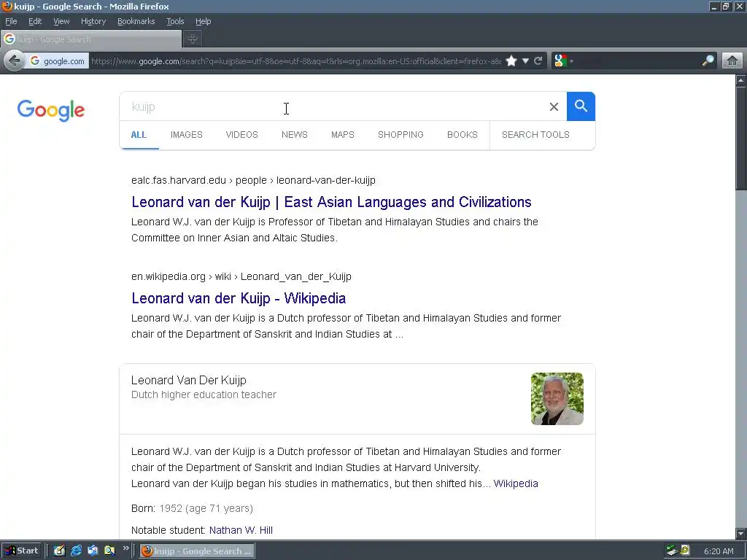747x560 pixels.
Task: Select the ALL results tab
Action: coord(139,135)
